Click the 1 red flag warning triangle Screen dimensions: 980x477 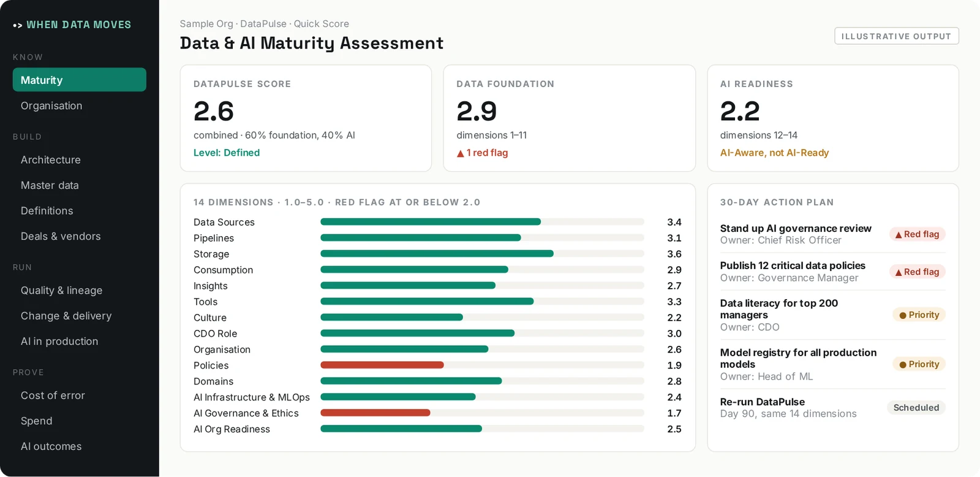tap(461, 153)
